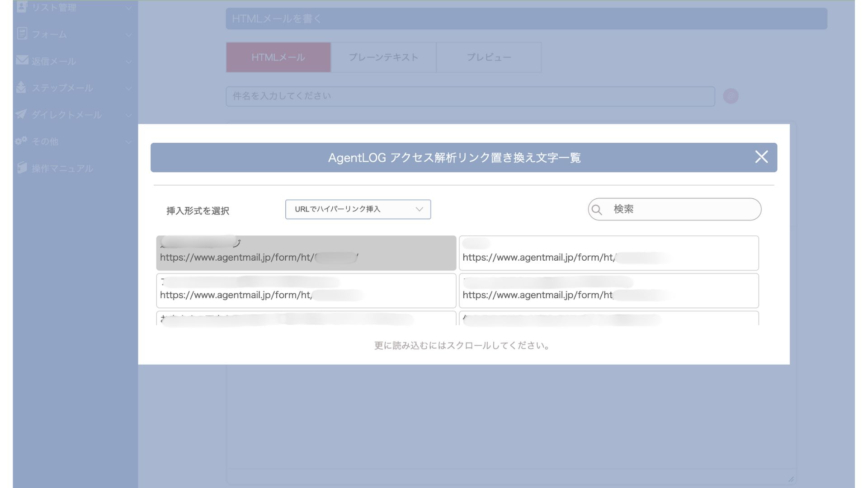Click the subject input field
Screen dimensions: 868x488
click(470, 96)
